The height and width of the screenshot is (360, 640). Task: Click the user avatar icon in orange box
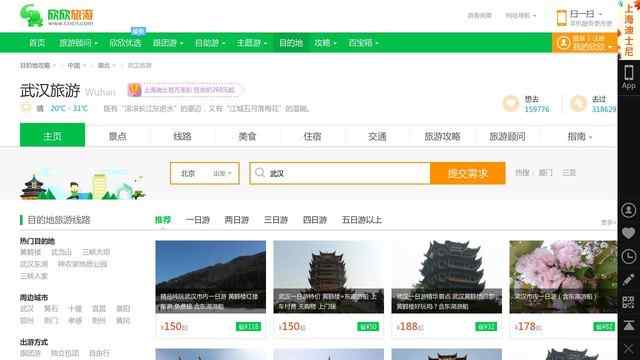tap(564, 43)
